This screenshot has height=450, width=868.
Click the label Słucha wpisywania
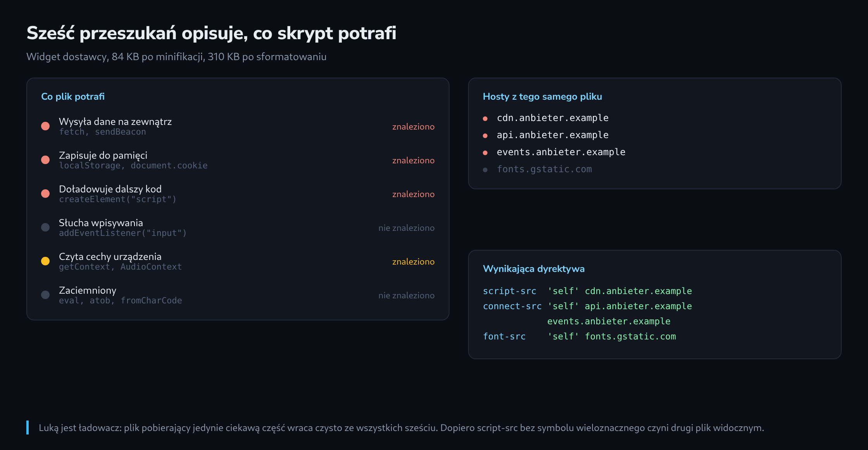[x=101, y=223]
